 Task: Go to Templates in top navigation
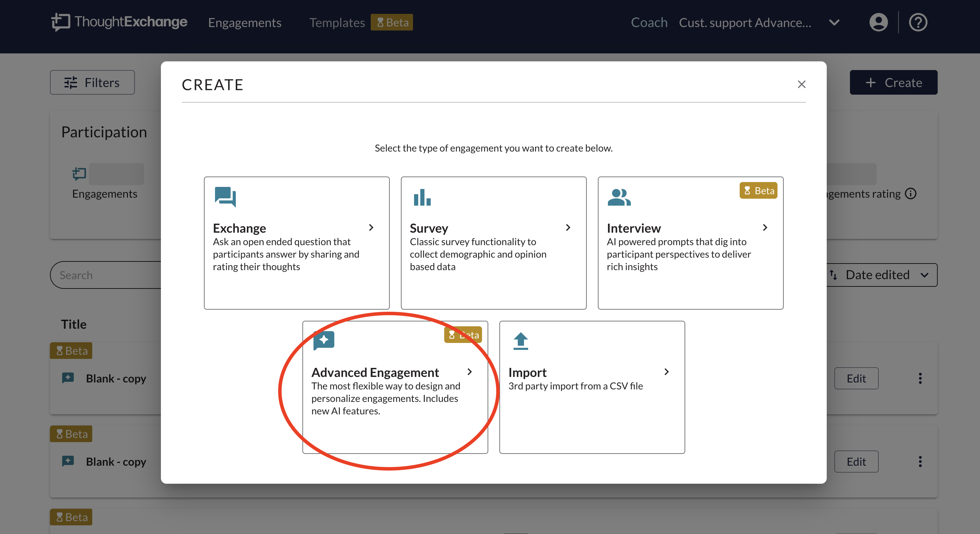(337, 23)
